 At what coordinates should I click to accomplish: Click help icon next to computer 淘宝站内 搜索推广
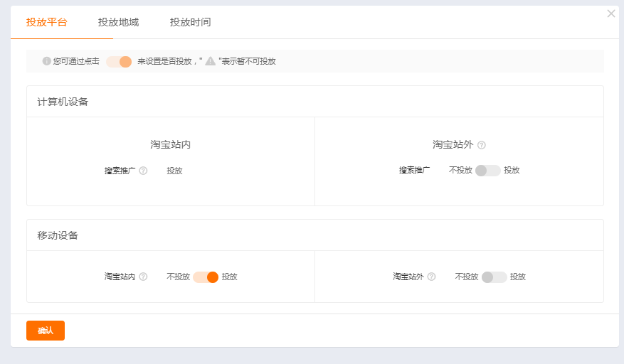click(x=143, y=171)
